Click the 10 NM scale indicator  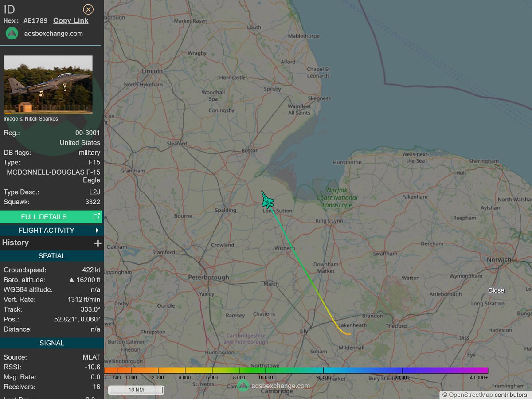point(136,389)
